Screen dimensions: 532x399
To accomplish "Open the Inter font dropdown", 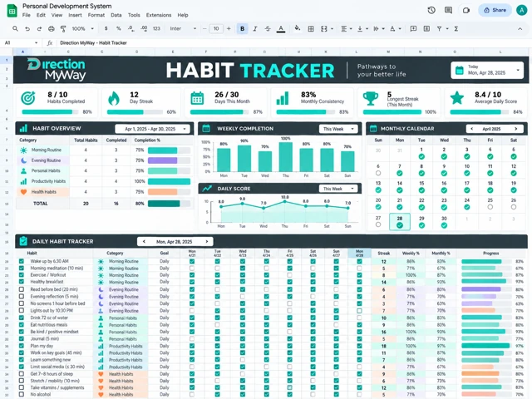I will tap(183, 29).
